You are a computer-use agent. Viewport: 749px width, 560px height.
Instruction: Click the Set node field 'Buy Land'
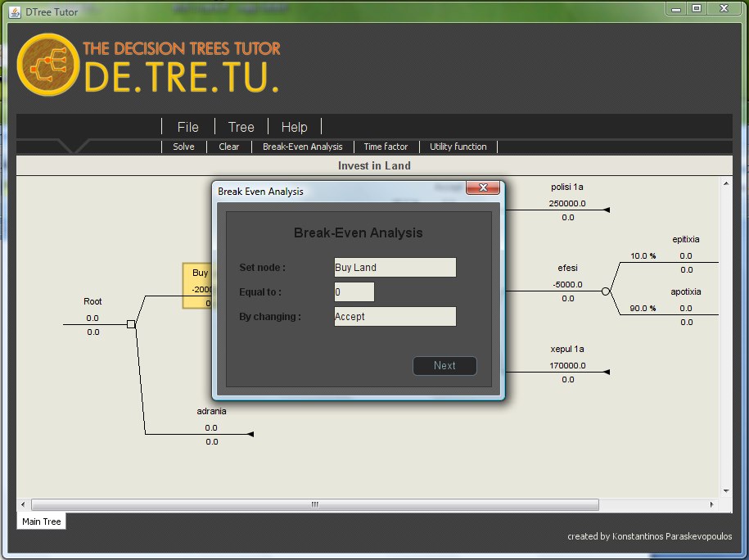click(x=395, y=268)
